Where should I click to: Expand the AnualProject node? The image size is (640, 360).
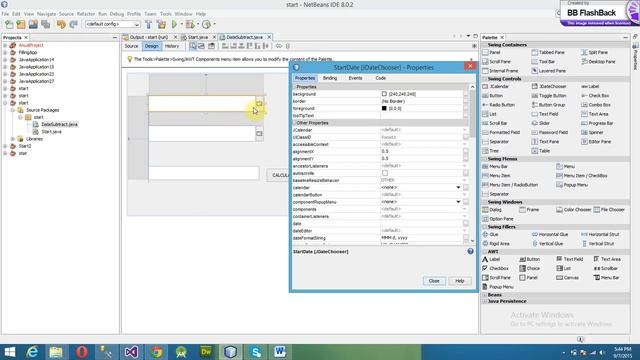point(5,45)
